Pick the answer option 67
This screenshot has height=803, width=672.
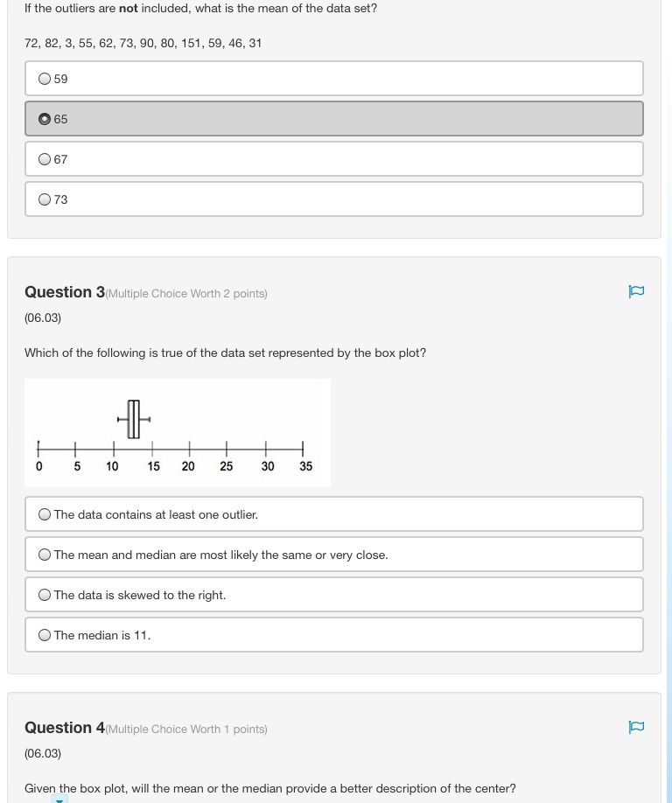45,159
